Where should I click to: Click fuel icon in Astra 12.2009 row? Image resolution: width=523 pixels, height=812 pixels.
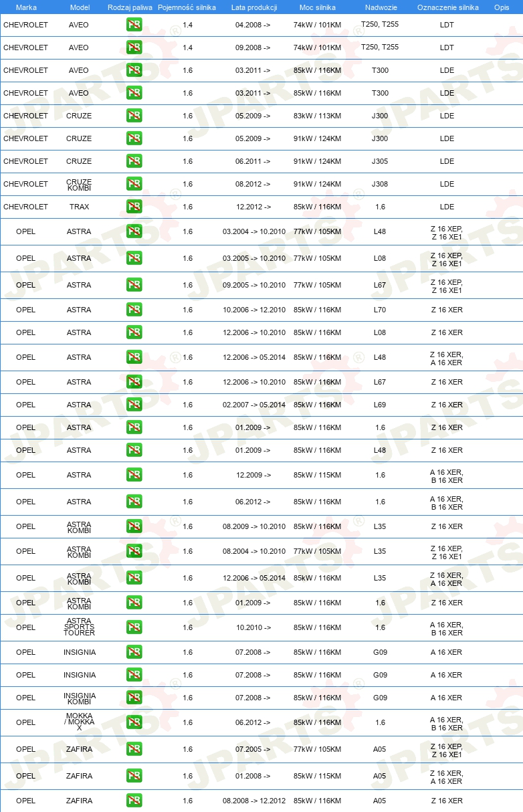tap(134, 475)
